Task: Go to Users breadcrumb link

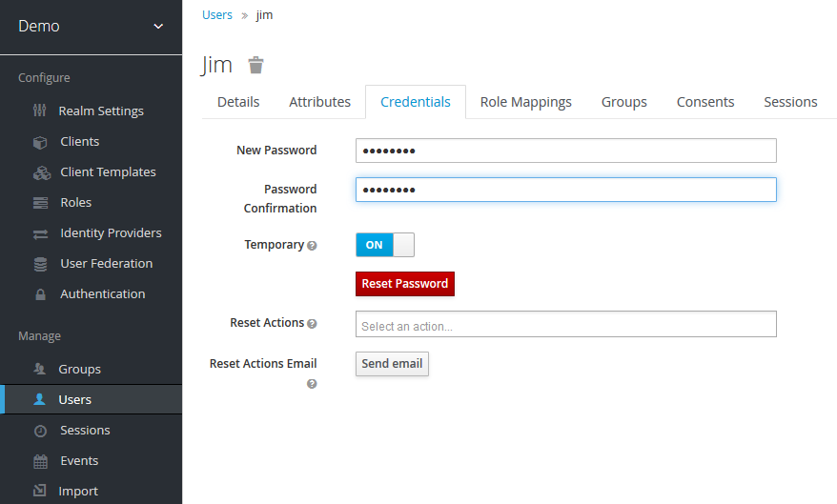Action: pos(217,15)
